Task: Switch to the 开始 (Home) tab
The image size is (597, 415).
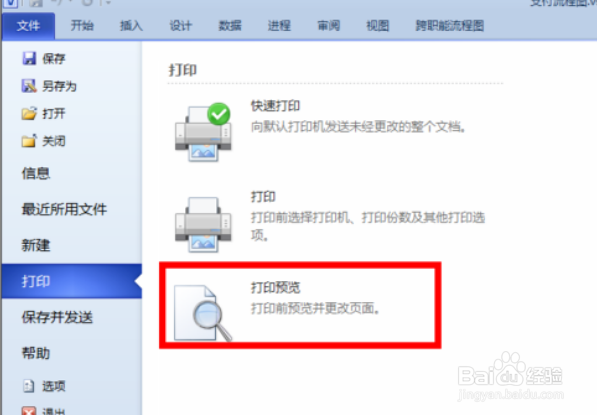Action: [x=82, y=26]
